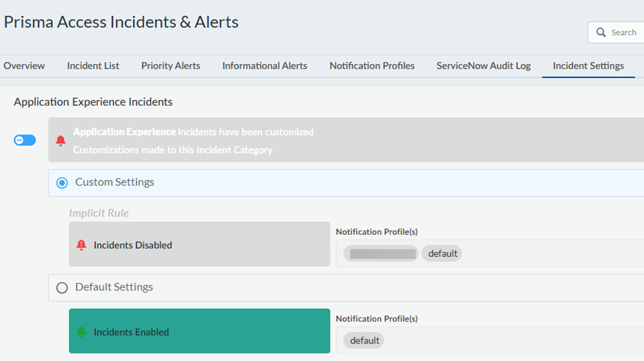Viewport: 644px width, 361px height.
Task: Click red bell beside Incidents Disabled
Action: point(81,245)
